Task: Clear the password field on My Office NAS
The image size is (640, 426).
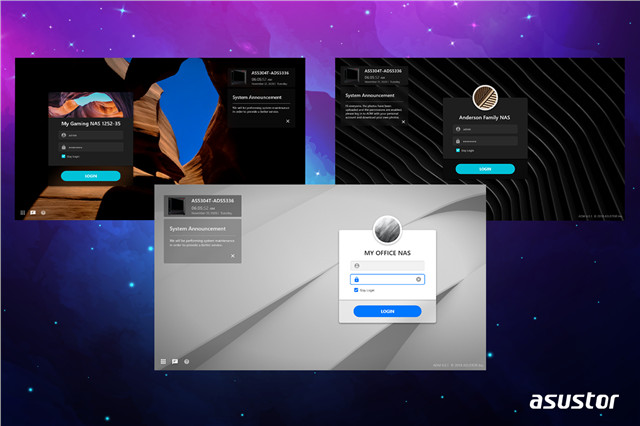Action: pyautogui.click(x=418, y=279)
